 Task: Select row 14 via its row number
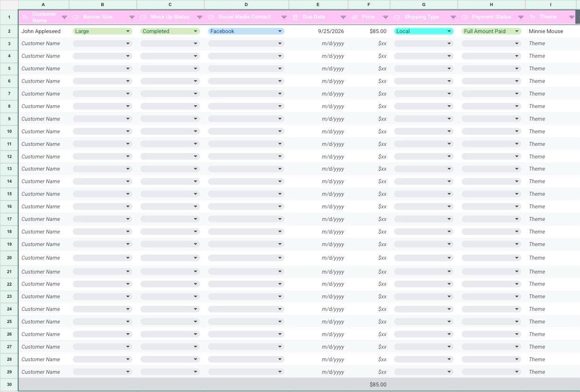coord(9,181)
